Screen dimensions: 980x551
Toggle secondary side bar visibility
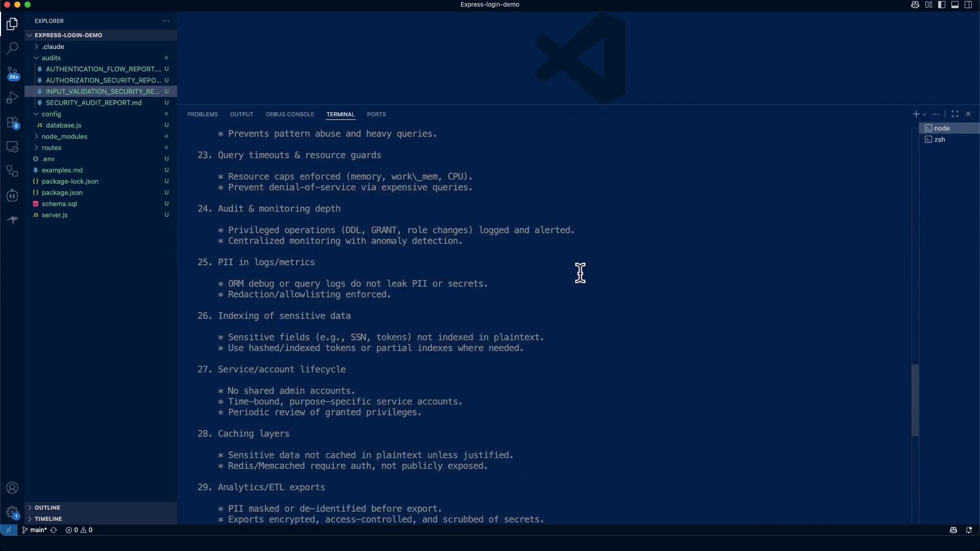[968, 5]
